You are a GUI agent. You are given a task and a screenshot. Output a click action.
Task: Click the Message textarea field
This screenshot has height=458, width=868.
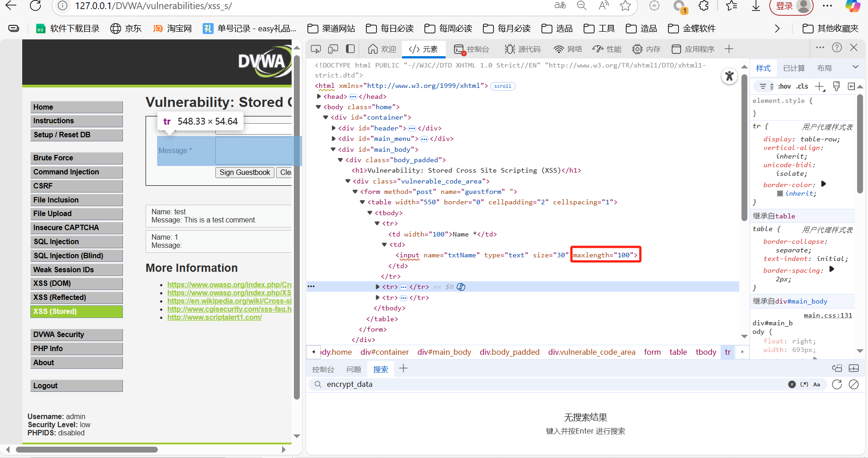253,150
